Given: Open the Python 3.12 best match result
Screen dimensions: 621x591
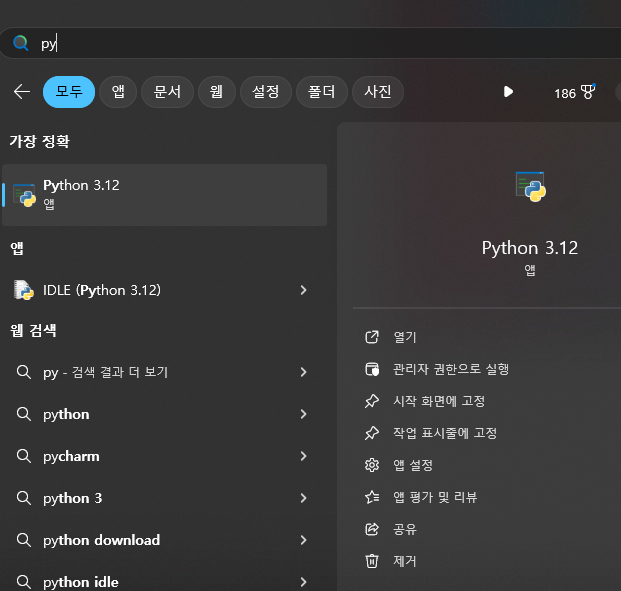Looking at the screenshot, I should pos(164,195).
